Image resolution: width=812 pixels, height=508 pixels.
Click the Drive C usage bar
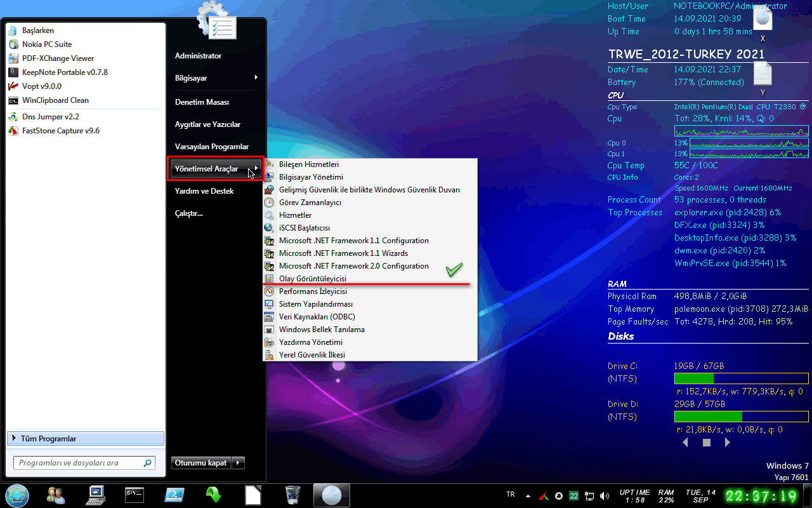point(742,378)
